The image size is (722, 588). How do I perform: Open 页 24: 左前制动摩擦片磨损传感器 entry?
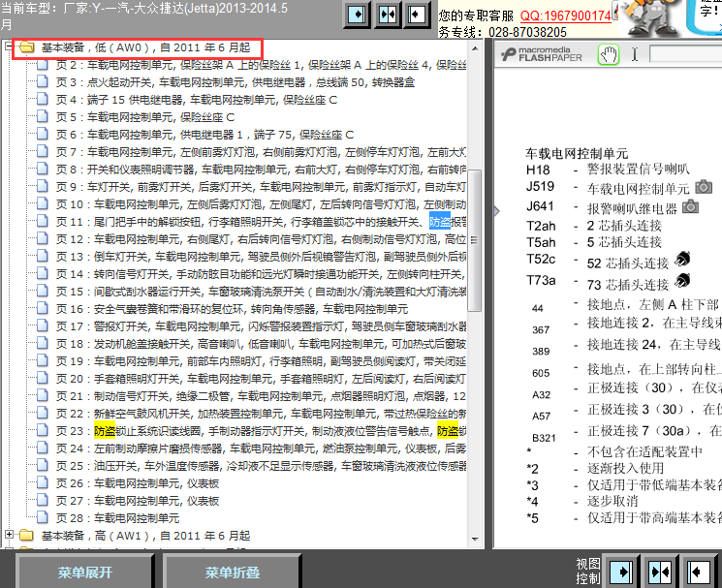point(261,449)
